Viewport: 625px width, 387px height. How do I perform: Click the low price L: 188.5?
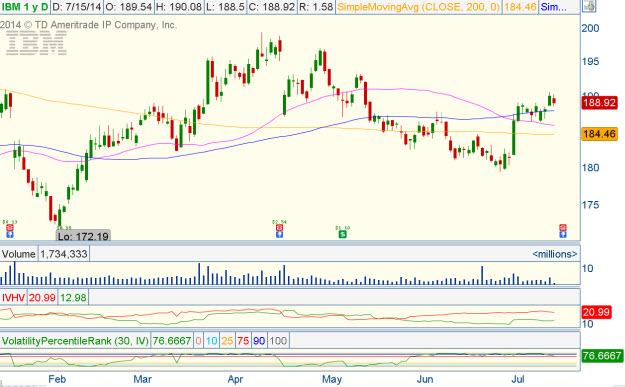tap(225, 7)
